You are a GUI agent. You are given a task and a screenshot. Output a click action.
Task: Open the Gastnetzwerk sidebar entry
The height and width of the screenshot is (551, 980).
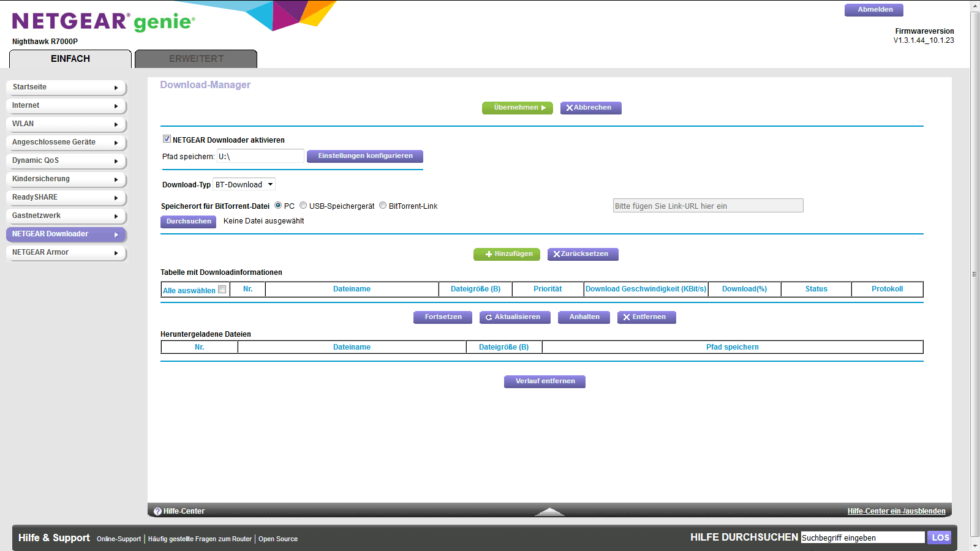pyautogui.click(x=66, y=216)
